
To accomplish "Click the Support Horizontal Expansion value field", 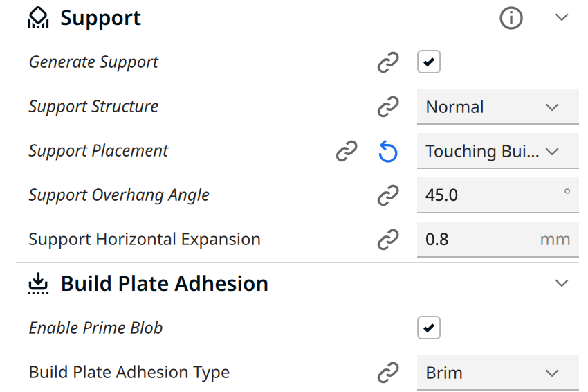I will [477, 240].
